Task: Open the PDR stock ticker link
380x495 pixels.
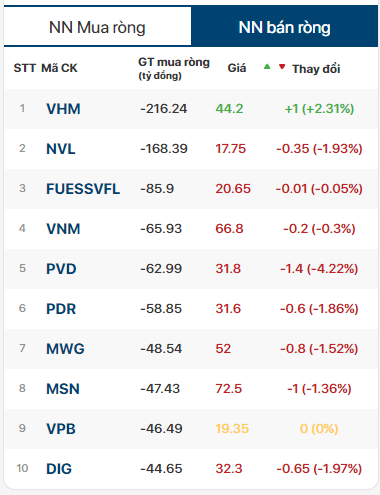Action: 61,309
